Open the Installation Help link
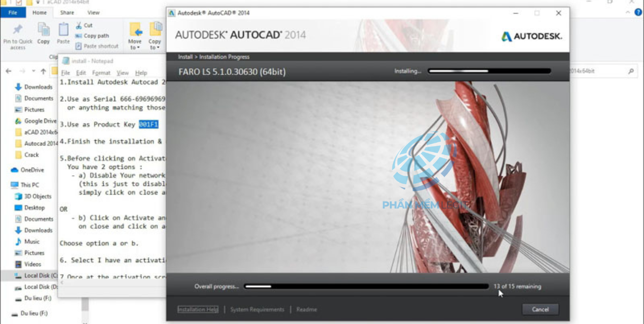 tap(198, 309)
